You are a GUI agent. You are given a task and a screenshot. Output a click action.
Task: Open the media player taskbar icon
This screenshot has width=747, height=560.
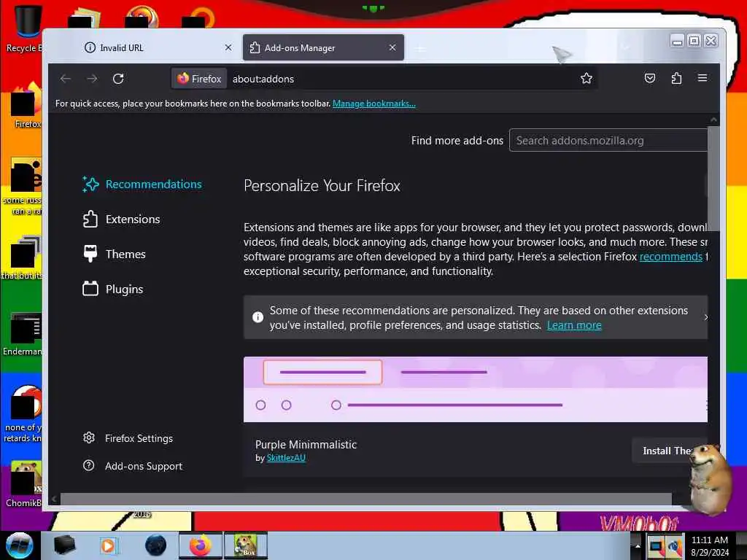point(108,545)
